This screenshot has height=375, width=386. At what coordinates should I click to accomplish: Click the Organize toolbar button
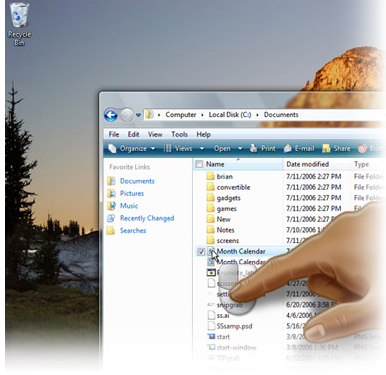133,149
